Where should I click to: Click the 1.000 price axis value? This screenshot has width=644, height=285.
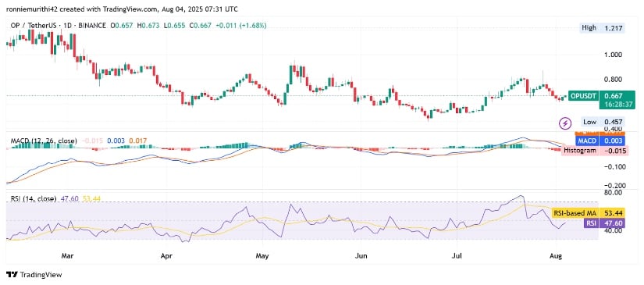point(614,54)
